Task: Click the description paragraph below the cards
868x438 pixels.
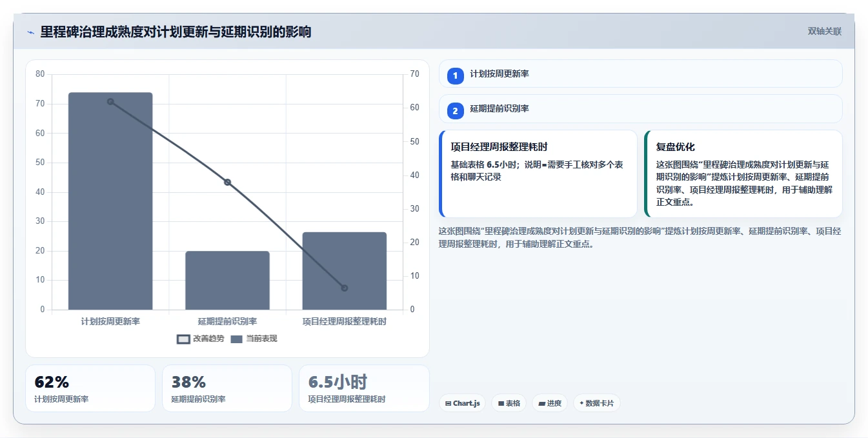Action: click(x=640, y=237)
